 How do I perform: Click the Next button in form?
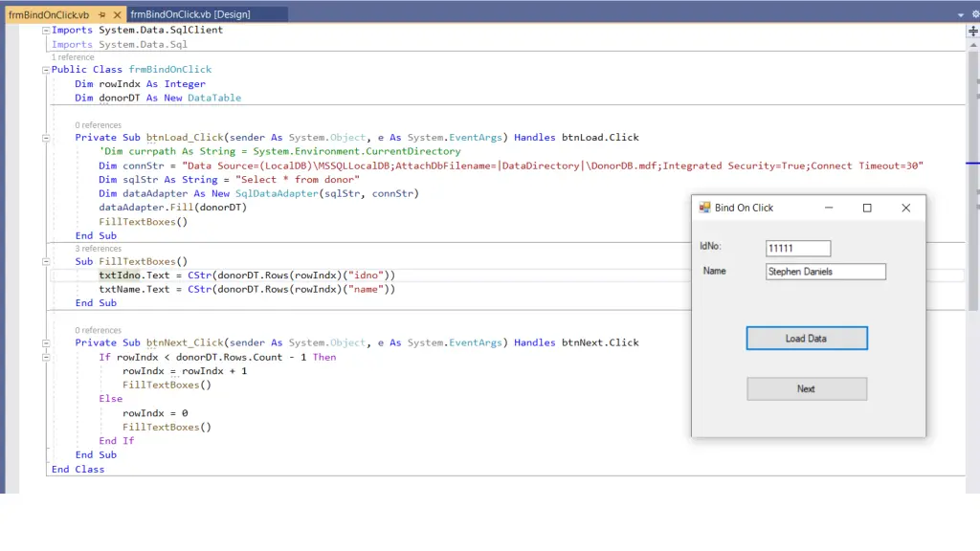[806, 388]
